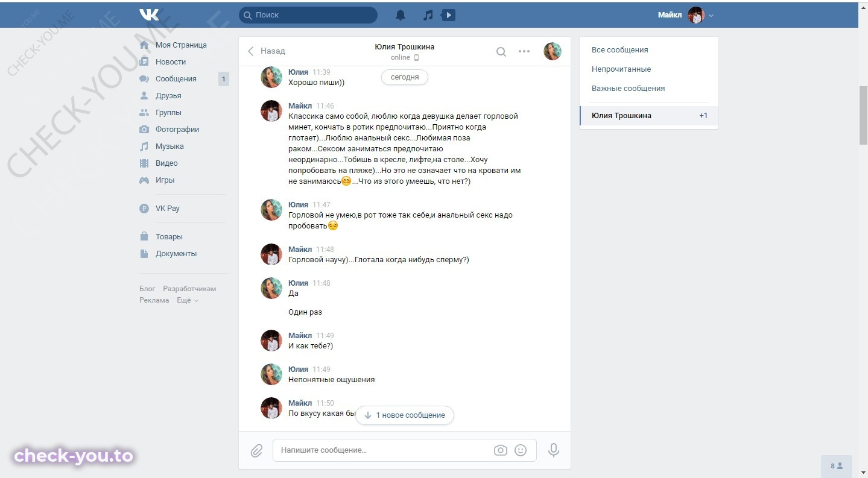This screenshot has width=868, height=478.
Task: Click the person icon beside Друзья
Action: click(x=144, y=96)
